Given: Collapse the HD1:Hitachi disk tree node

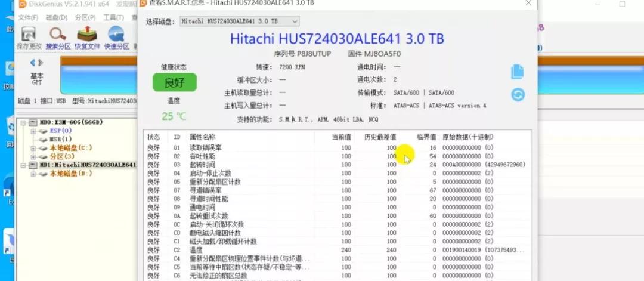Looking at the screenshot, I should point(23,165).
